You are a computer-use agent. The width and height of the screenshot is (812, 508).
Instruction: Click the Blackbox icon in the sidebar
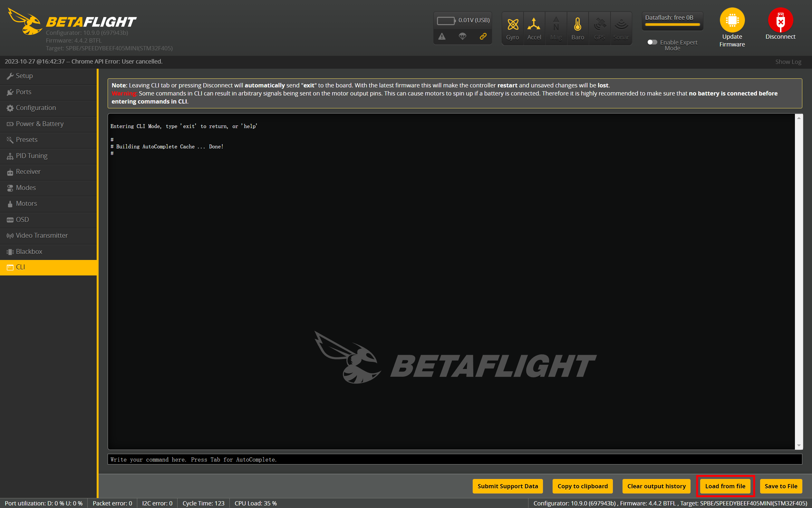(x=10, y=252)
